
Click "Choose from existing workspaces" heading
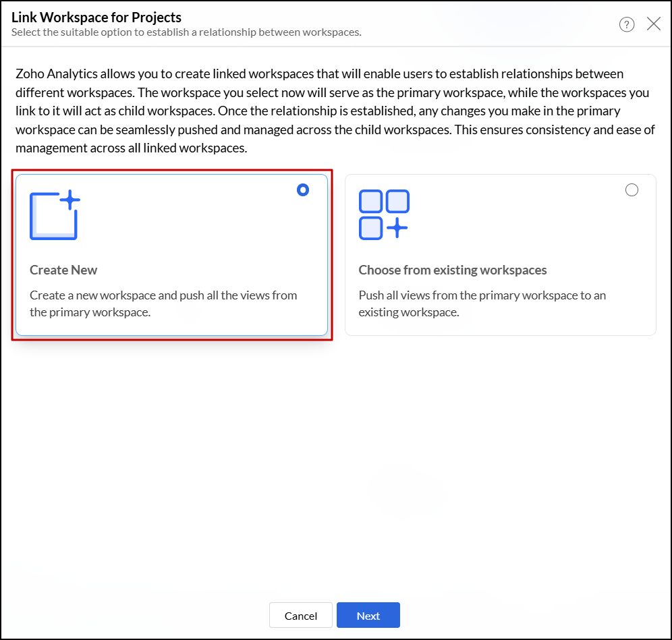pos(452,270)
